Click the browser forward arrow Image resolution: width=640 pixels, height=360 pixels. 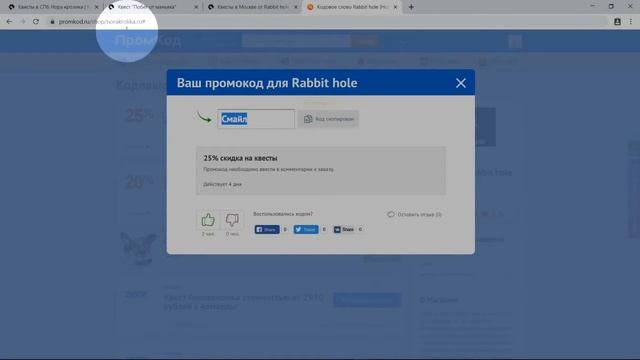(22, 22)
